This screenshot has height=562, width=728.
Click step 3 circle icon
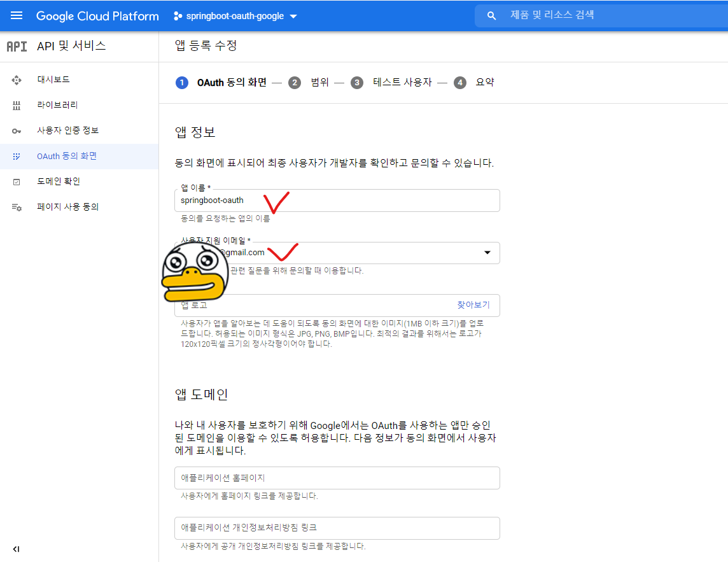(356, 83)
